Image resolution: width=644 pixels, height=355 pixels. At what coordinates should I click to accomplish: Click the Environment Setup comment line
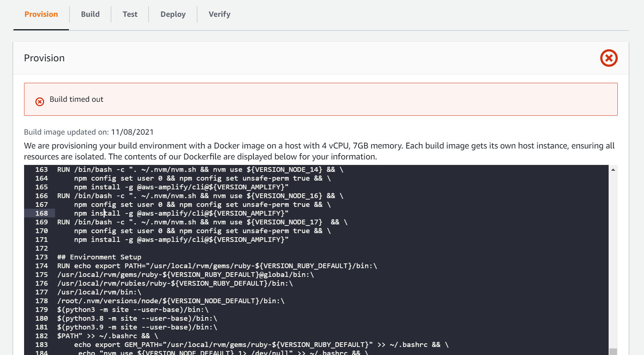click(x=99, y=257)
